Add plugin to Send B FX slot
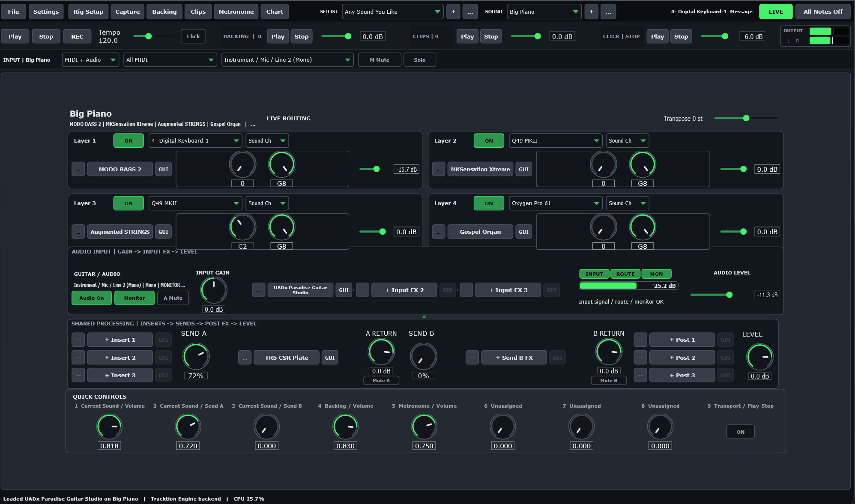This screenshot has width=855, height=504. 514,358
